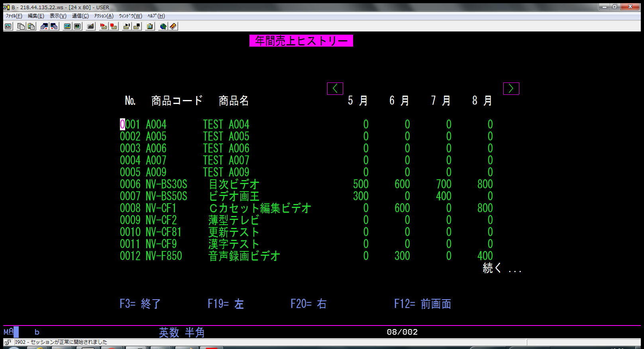The width and height of the screenshot is (644, 349).
Task: Click the Print Screen toolbar icon
Action: click(8, 26)
